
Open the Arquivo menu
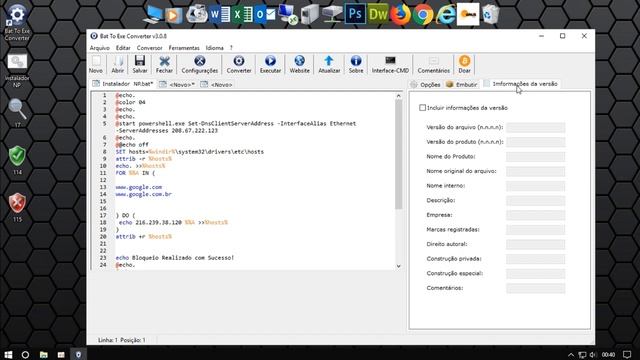point(100,48)
